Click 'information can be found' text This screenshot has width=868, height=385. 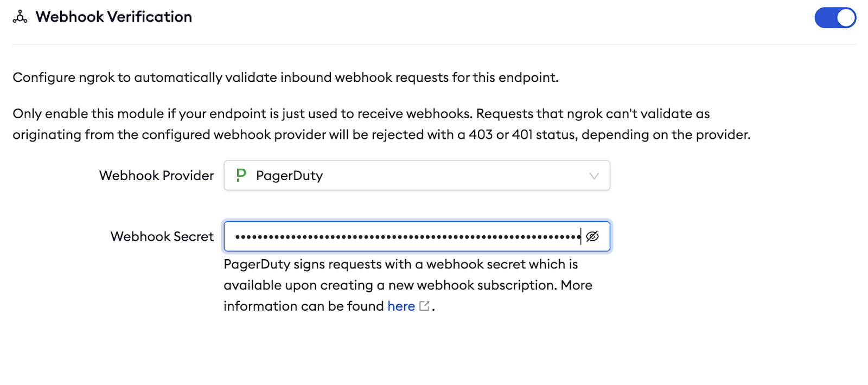pyautogui.click(x=303, y=306)
